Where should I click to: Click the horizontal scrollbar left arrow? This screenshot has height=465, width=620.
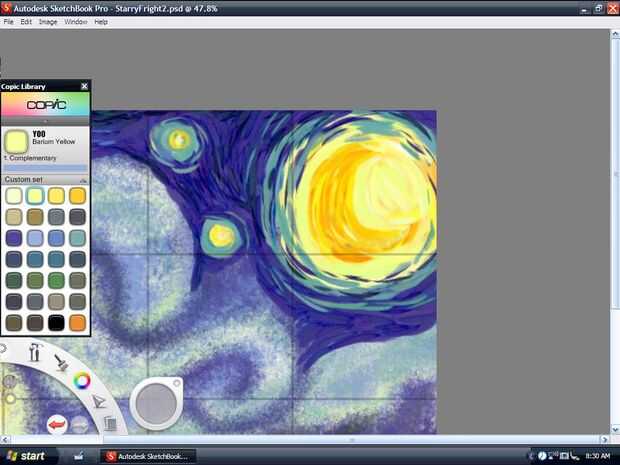(5, 439)
